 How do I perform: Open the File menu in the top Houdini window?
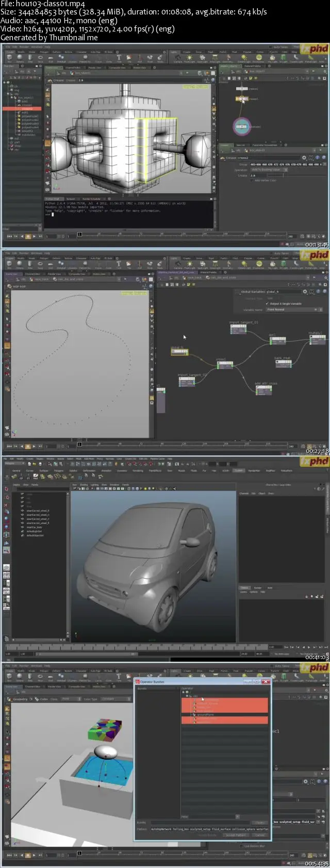(7, 47)
